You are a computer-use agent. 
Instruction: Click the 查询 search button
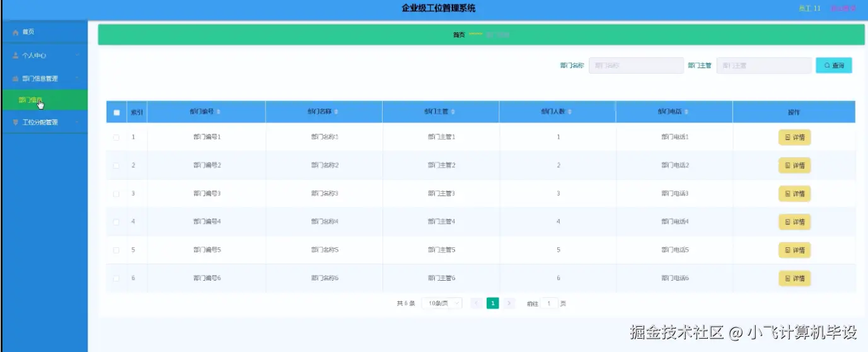pyautogui.click(x=834, y=66)
